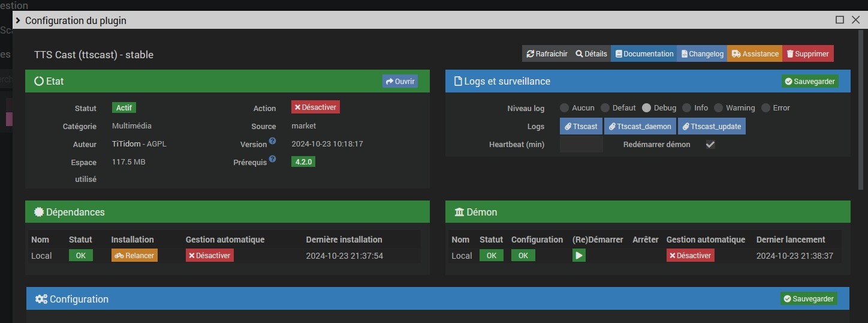Open plugin Détails with magnifier icon
868x323 pixels.
click(591, 53)
